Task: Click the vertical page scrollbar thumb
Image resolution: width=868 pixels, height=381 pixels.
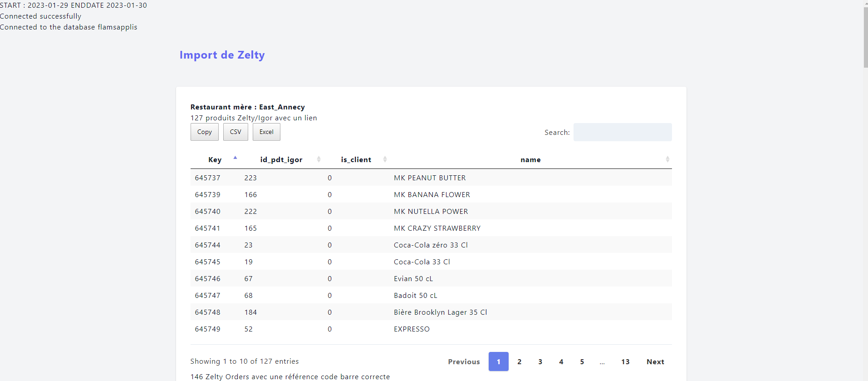Action: click(865, 37)
